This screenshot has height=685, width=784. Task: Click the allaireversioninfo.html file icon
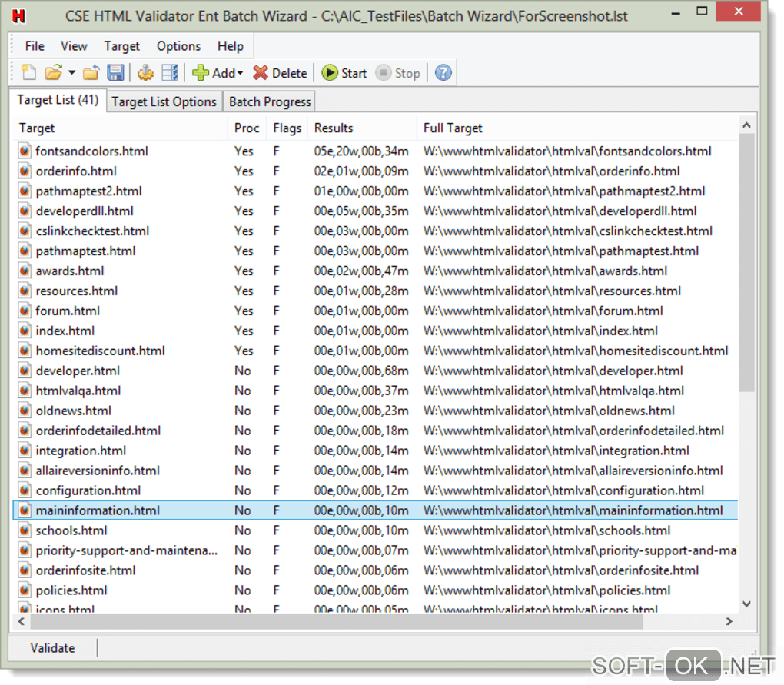point(24,471)
